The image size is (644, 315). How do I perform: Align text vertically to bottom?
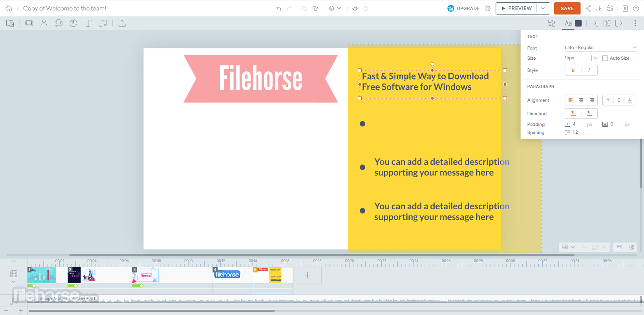tap(629, 100)
